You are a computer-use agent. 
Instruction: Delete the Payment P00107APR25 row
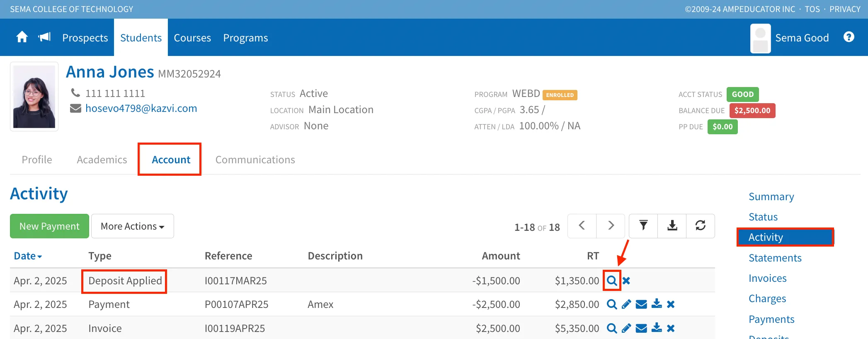pos(671,304)
